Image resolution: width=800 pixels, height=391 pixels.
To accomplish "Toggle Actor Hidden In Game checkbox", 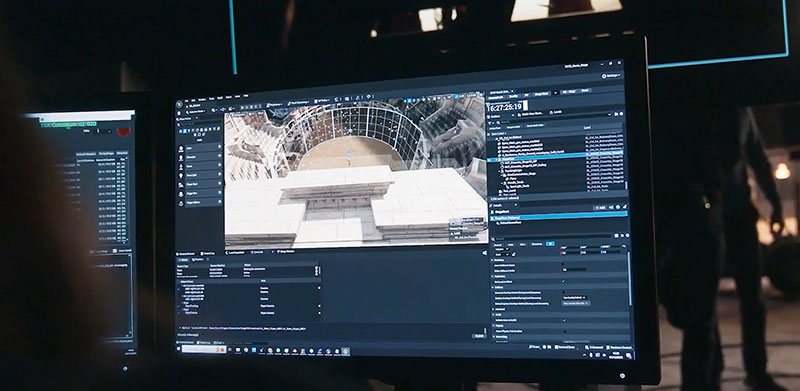I will point(563,264).
